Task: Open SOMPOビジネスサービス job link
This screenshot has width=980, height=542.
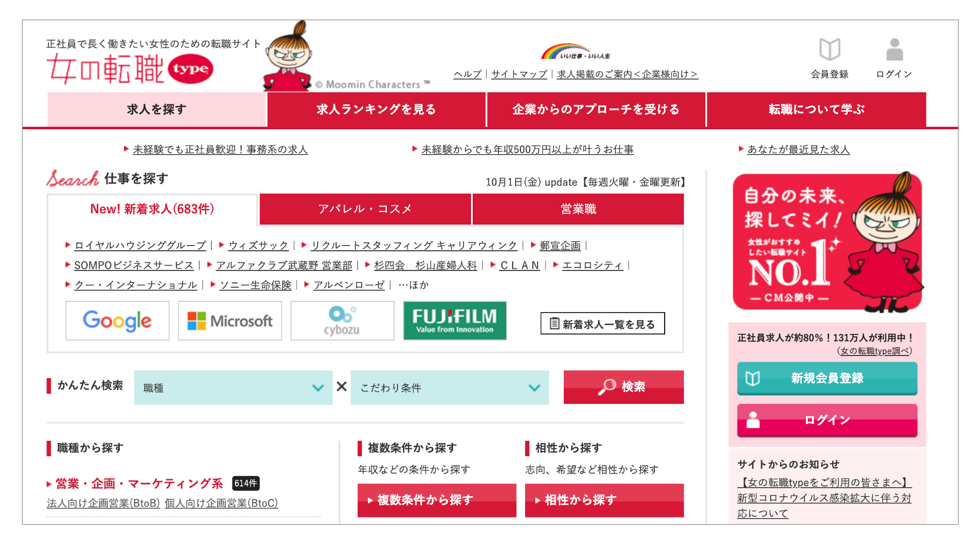Action: (x=134, y=265)
